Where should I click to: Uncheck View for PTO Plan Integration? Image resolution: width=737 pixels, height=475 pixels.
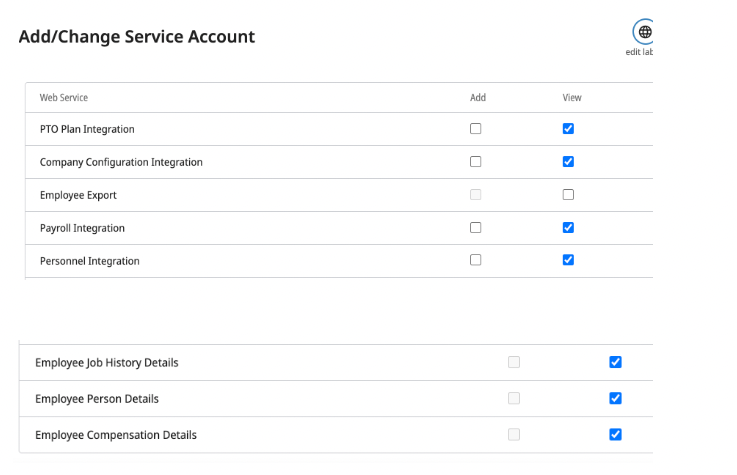(568, 129)
